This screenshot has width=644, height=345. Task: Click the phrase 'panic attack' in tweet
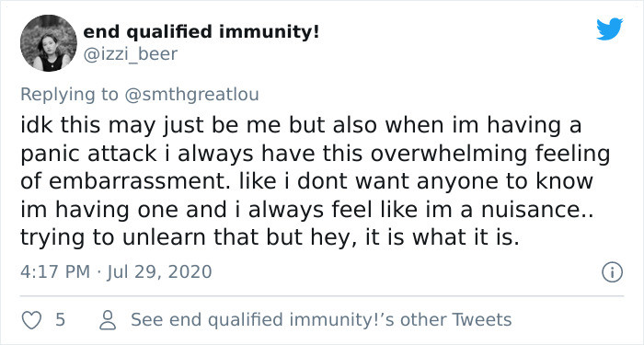(x=88, y=154)
